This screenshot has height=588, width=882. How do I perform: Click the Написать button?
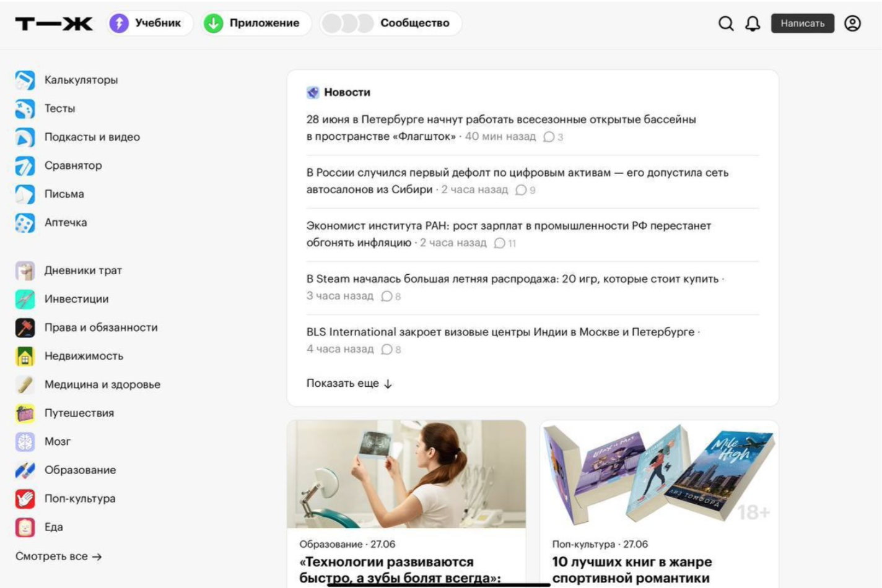pos(803,24)
